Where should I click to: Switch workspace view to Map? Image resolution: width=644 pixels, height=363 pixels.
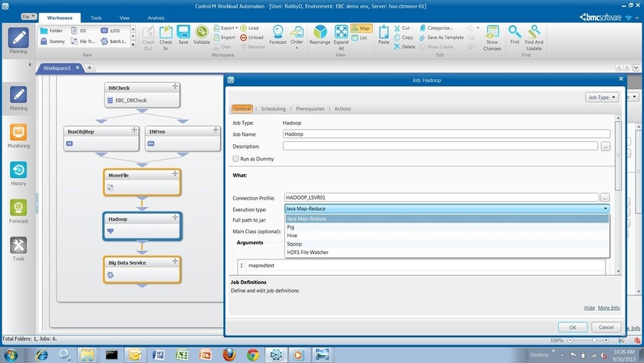(362, 28)
